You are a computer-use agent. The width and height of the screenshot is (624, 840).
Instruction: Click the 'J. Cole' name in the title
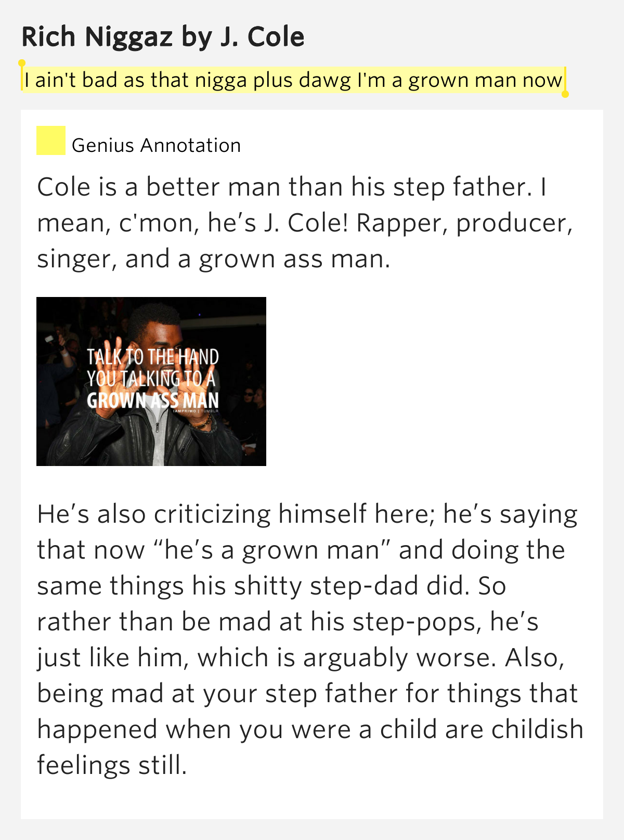(x=262, y=37)
